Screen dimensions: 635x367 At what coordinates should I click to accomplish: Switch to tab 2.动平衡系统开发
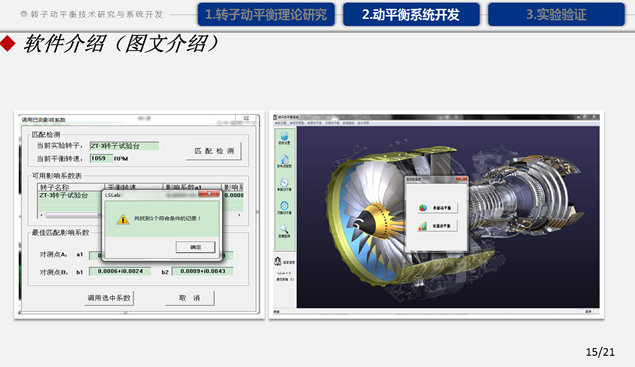pyautogui.click(x=411, y=15)
